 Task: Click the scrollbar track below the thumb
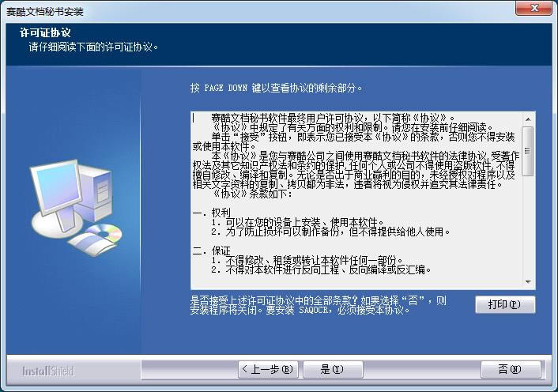[x=528, y=226]
